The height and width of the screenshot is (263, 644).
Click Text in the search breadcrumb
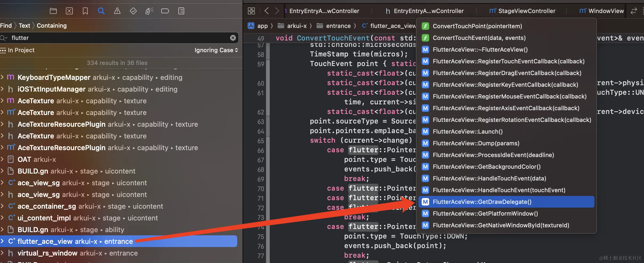coord(24,26)
